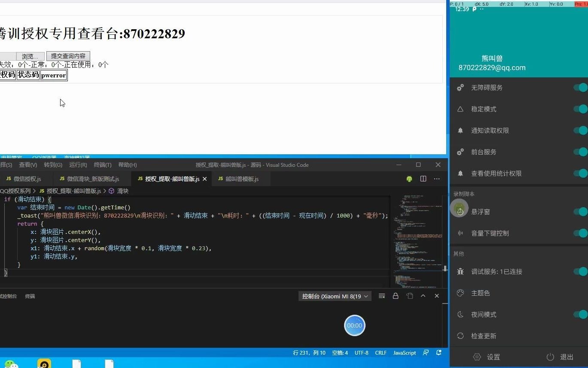Toggle the 稳定模式 switch

pyautogui.click(x=580, y=109)
